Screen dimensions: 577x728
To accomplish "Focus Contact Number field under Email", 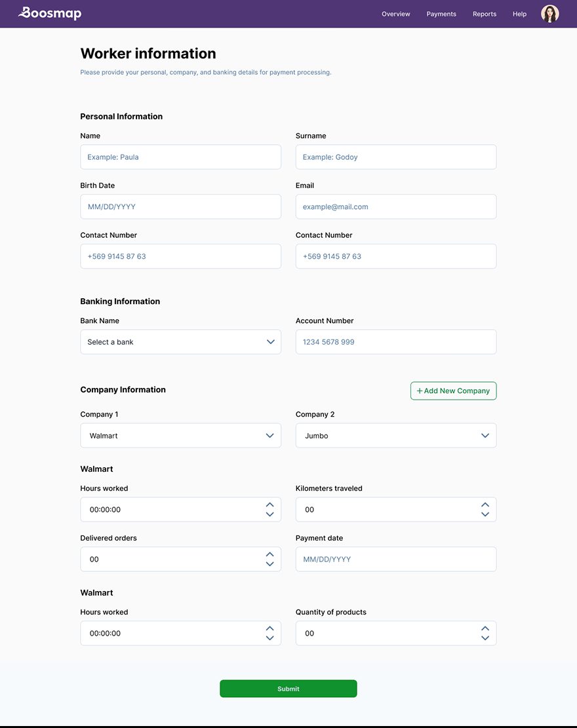I will (396, 256).
